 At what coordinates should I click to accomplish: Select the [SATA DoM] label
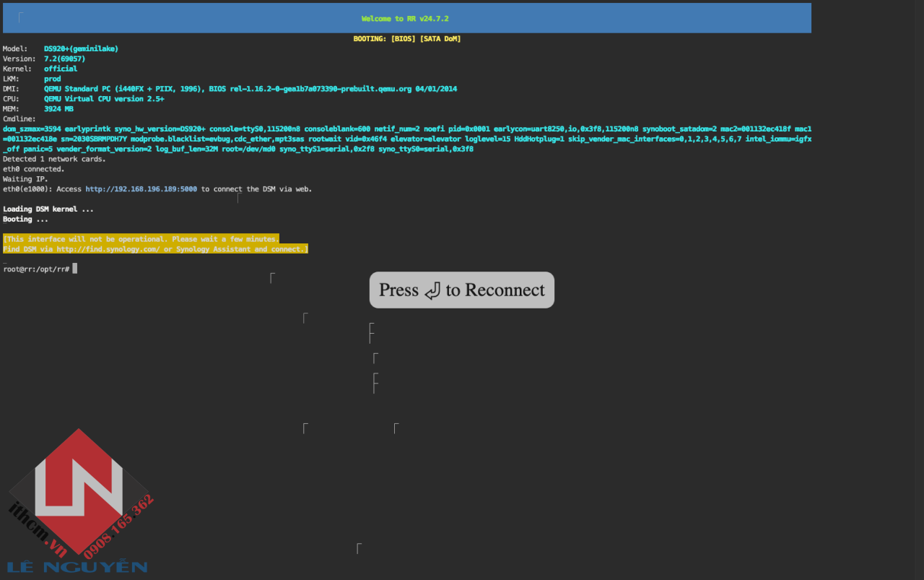click(440, 39)
